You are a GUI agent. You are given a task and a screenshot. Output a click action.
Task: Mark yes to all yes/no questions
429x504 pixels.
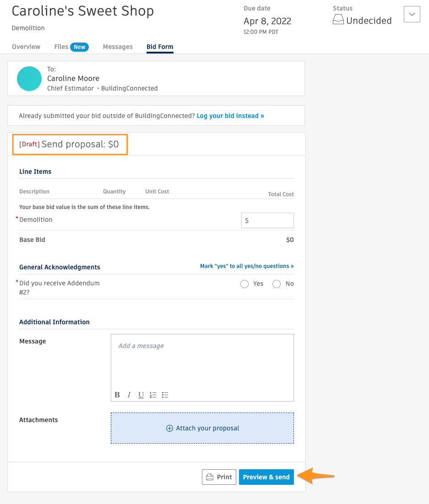pyautogui.click(x=247, y=266)
